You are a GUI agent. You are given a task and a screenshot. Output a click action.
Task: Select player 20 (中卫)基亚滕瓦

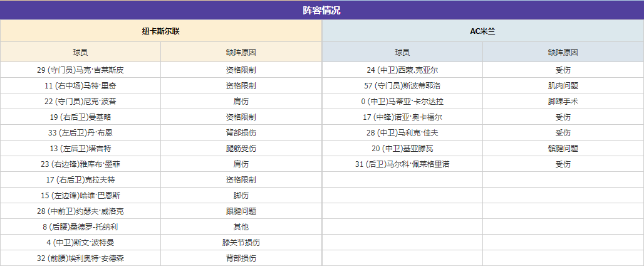click(402, 149)
